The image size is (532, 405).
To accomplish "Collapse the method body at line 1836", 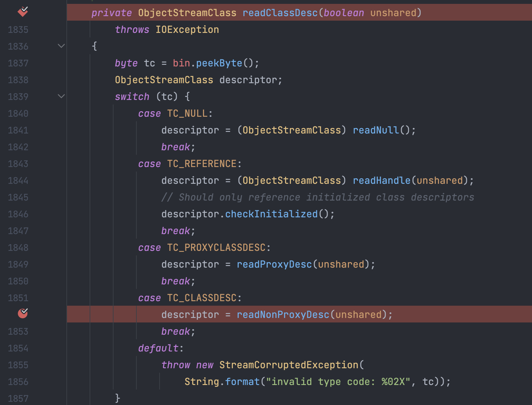I will click(61, 46).
